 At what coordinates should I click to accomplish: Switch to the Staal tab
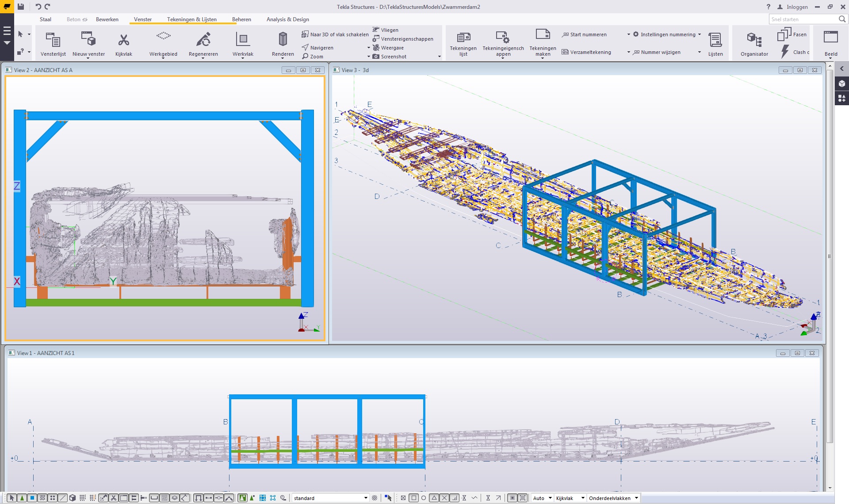46,19
